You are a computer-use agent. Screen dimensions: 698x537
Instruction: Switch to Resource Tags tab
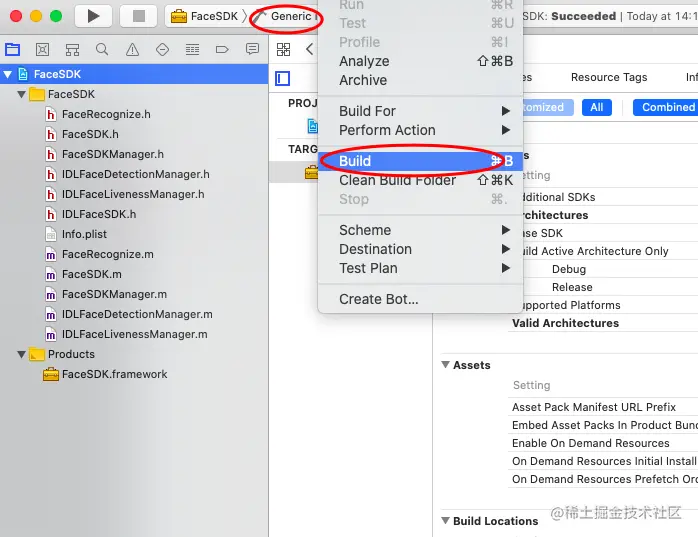point(609,77)
